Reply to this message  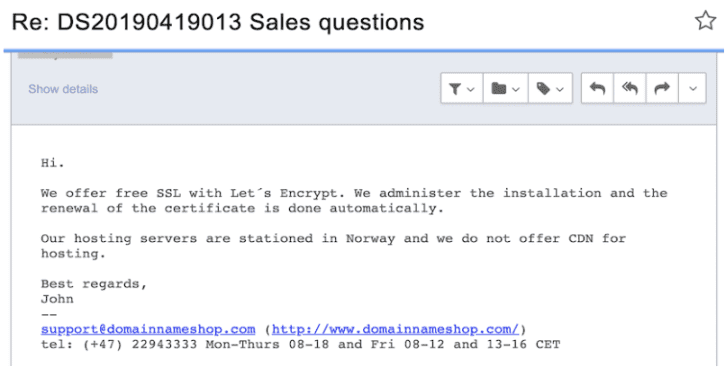coord(597,88)
